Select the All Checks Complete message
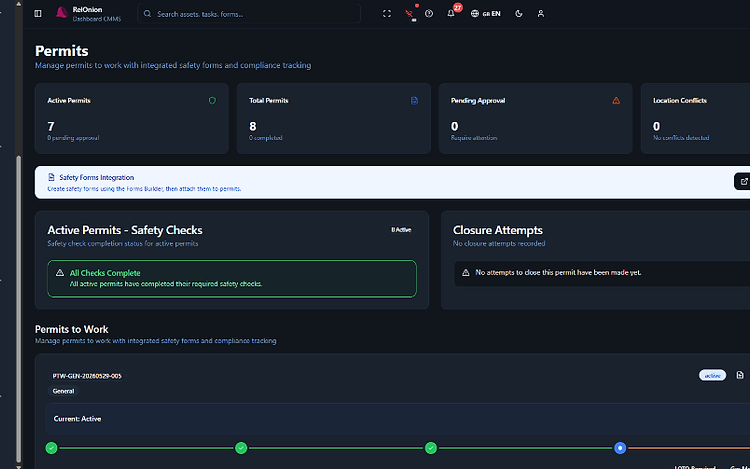The width and height of the screenshot is (750, 469). [166, 284]
